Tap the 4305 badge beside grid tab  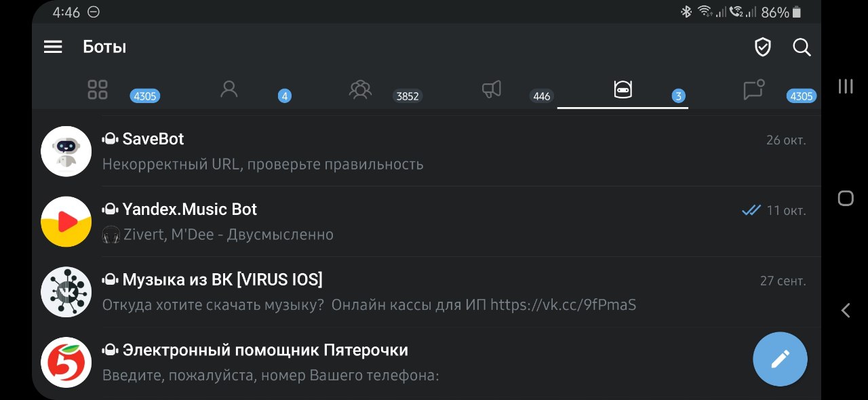coord(144,96)
